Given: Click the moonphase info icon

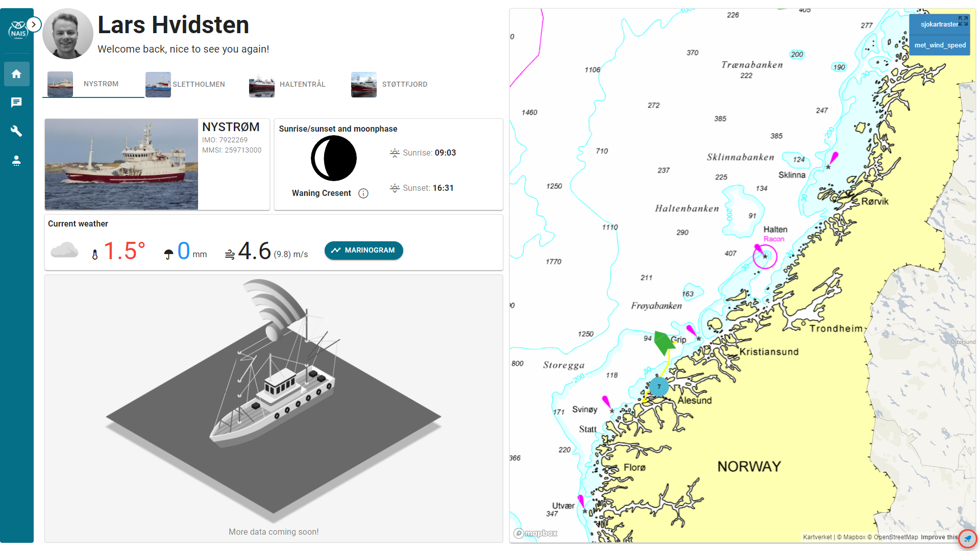Looking at the screenshot, I should coord(363,193).
